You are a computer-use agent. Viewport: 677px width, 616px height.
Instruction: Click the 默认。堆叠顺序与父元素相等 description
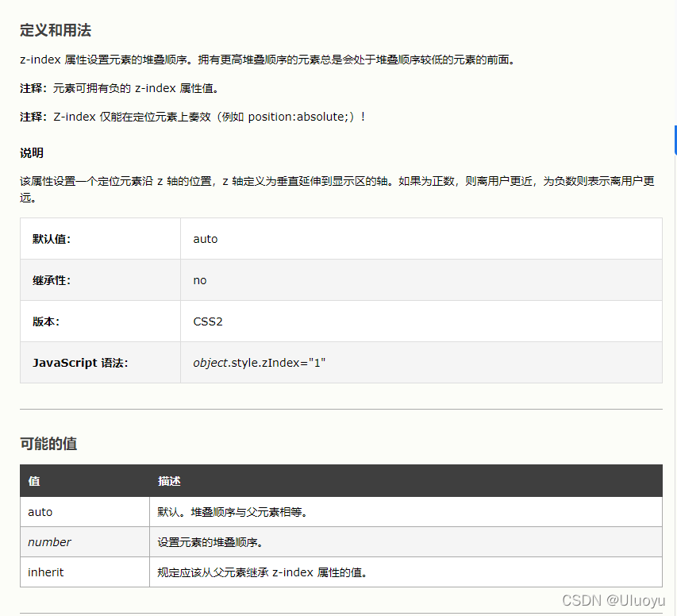point(406,512)
